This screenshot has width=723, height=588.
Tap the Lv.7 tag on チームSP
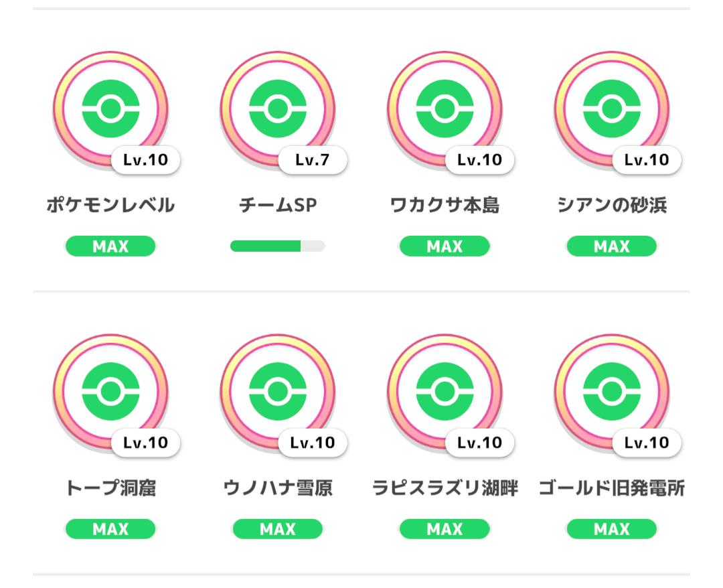coord(313,160)
